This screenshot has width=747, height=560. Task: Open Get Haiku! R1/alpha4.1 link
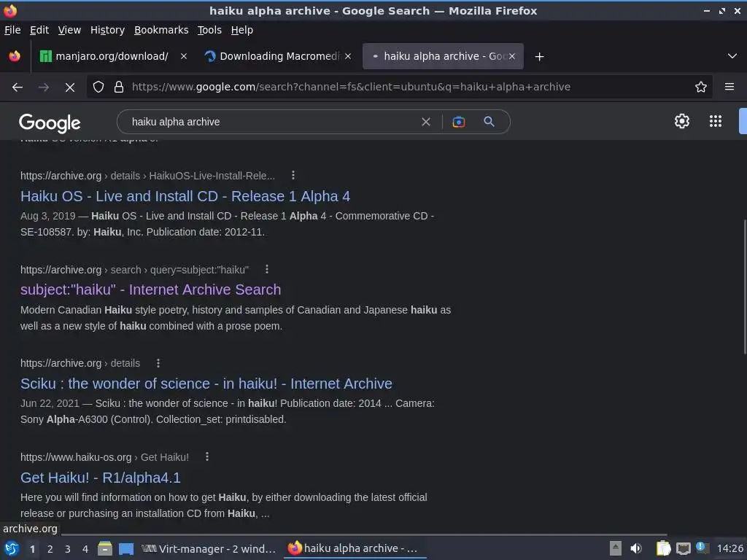101,478
